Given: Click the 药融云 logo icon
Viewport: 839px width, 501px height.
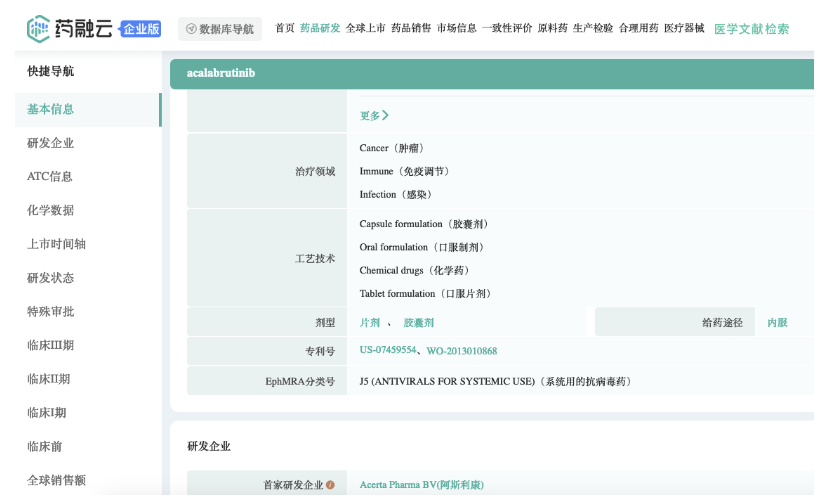Looking at the screenshot, I should pyautogui.click(x=39, y=29).
